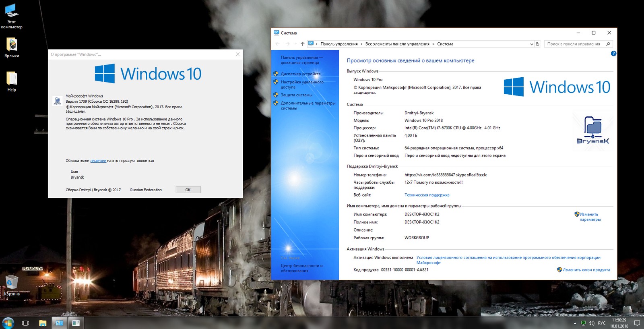The width and height of the screenshot is (644, 329).
Task: Select the Dmitryi-Bryansk manufacturer value
Action: point(419,113)
